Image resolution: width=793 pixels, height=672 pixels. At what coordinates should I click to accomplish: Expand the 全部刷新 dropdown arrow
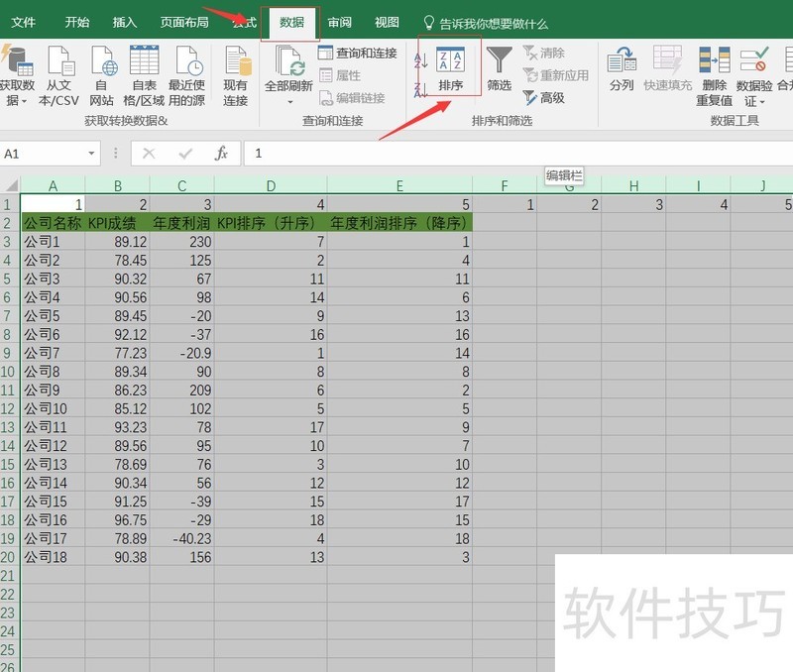289,102
